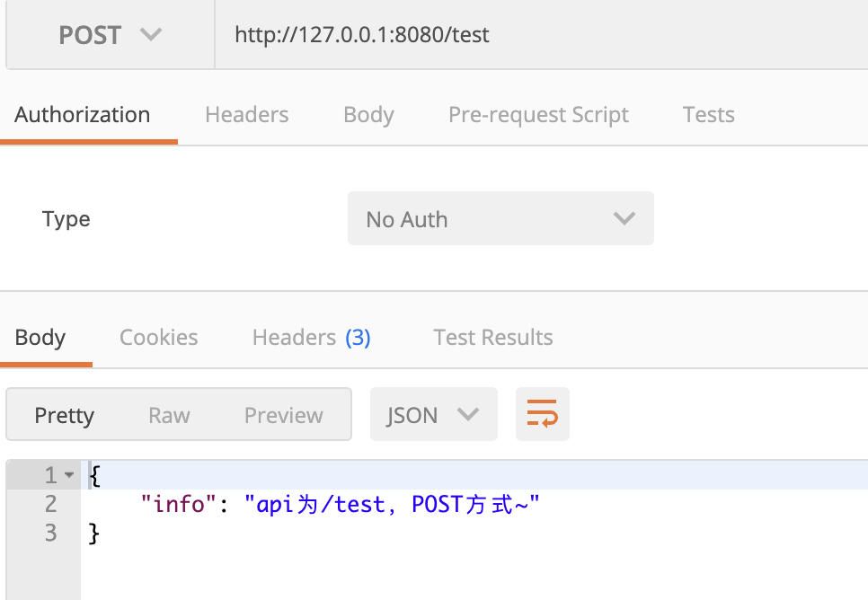The image size is (868, 600).
Task: Click line number 3 in the gutter
Action: click(50, 534)
